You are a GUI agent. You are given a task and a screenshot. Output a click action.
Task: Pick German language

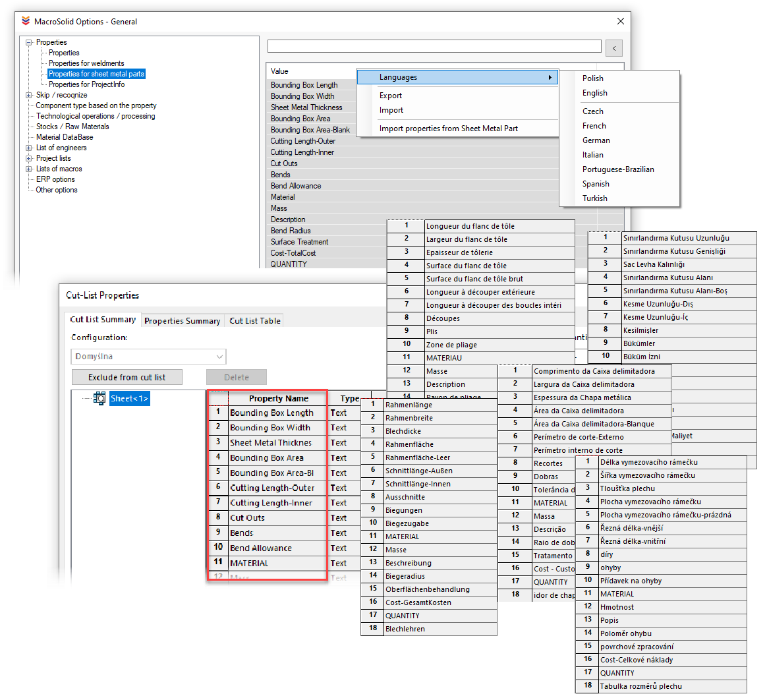click(x=596, y=140)
